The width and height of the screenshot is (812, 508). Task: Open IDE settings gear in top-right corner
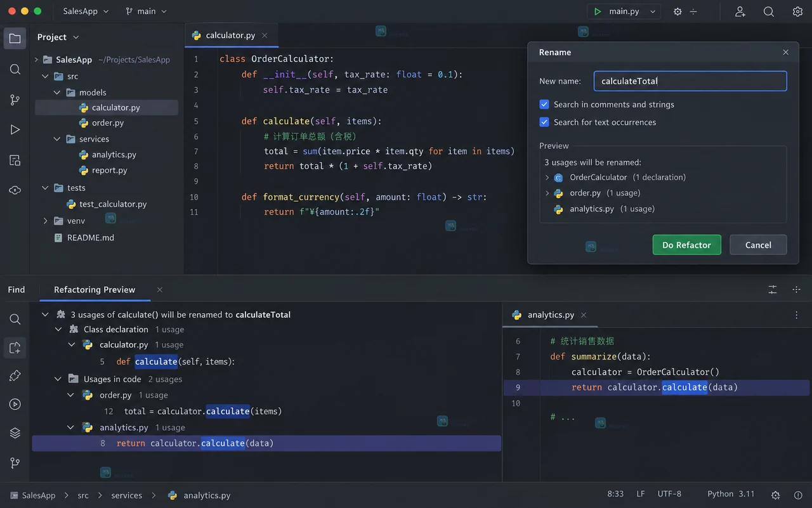click(797, 11)
